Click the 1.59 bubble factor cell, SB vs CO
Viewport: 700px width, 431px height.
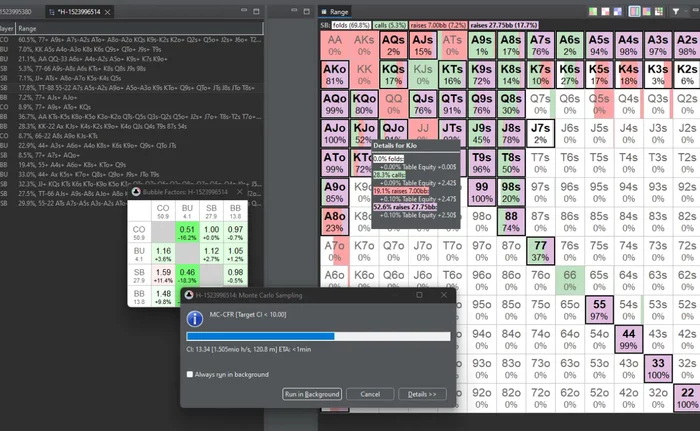click(x=163, y=275)
